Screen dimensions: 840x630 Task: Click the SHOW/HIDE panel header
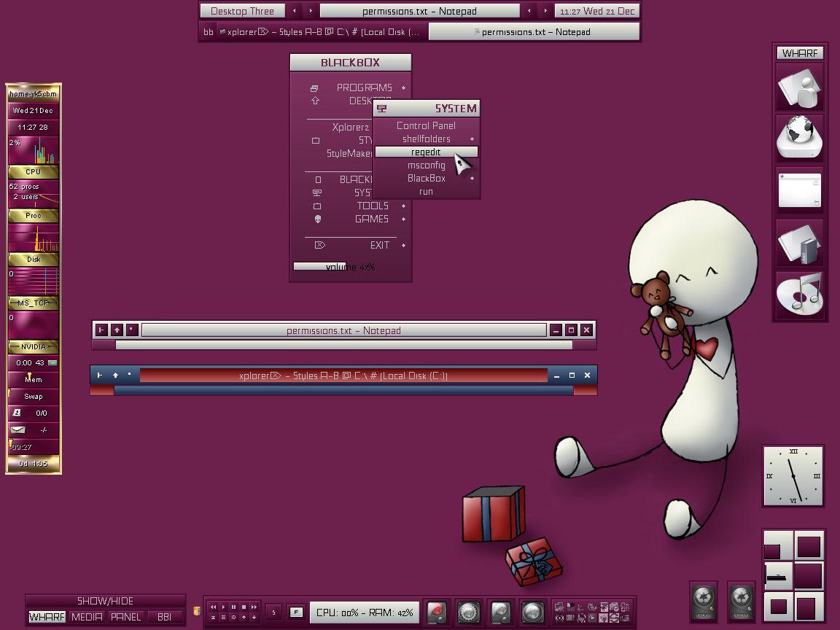click(105, 601)
